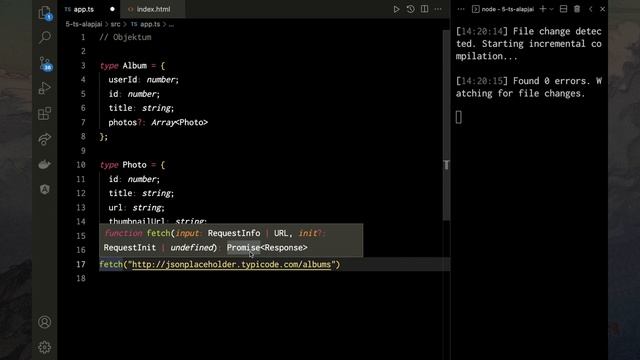Click the terminal cursor input area

459,117
